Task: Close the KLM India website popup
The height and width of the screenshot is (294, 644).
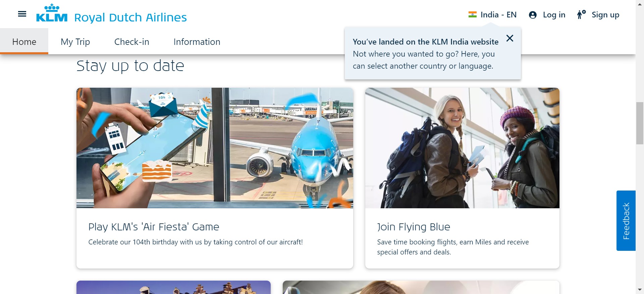Action: pos(509,38)
